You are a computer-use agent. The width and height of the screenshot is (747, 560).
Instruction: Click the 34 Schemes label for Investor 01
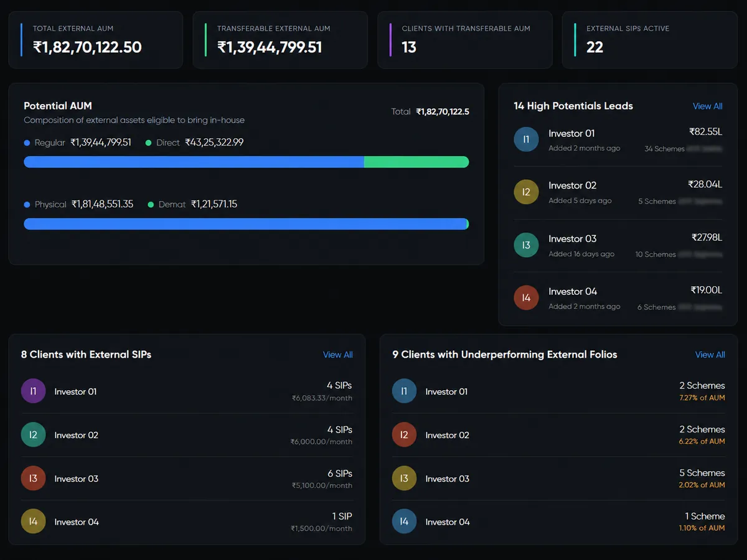[665, 149]
